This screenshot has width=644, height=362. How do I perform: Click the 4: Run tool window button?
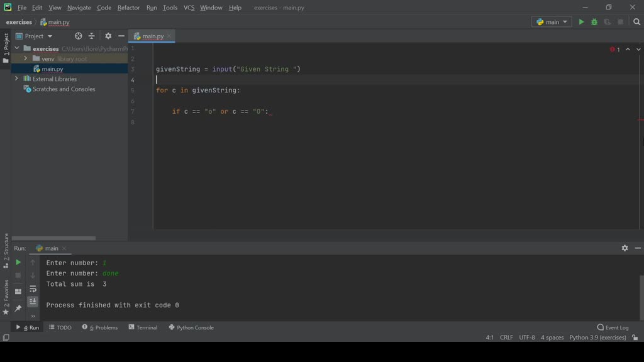pos(28,327)
